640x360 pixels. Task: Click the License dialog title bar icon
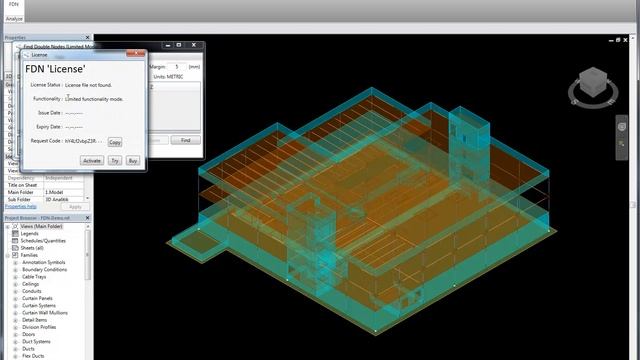pos(27,55)
